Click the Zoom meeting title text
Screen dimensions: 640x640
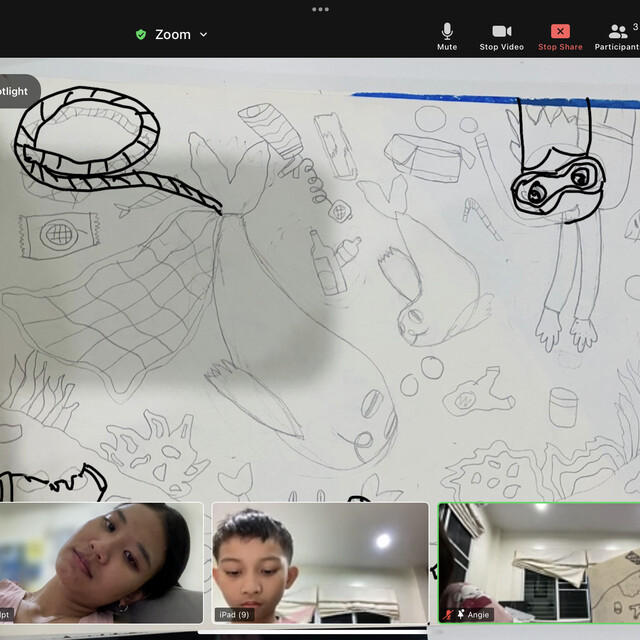pos(172,34)
